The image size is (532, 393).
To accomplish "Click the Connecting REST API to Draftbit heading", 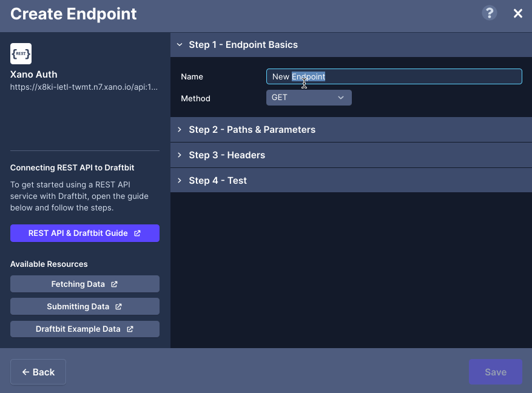I will pos(72,168).
